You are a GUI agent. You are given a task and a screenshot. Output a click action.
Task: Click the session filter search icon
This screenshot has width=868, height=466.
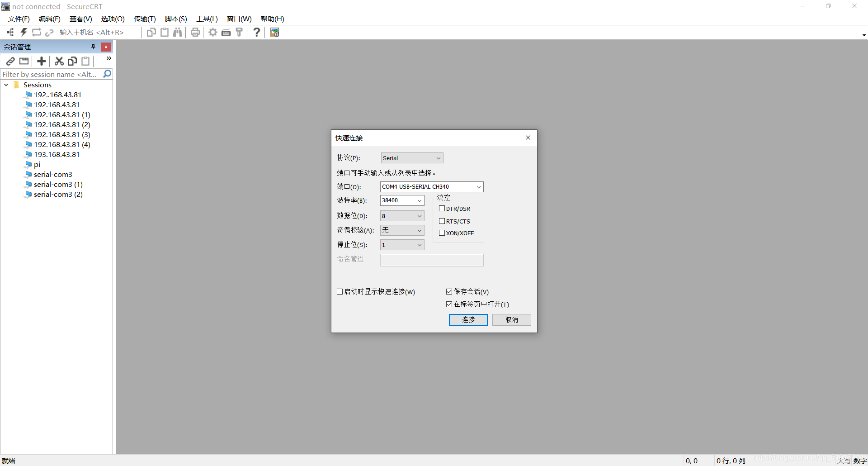pyautogui.click(x=107, y=74)
